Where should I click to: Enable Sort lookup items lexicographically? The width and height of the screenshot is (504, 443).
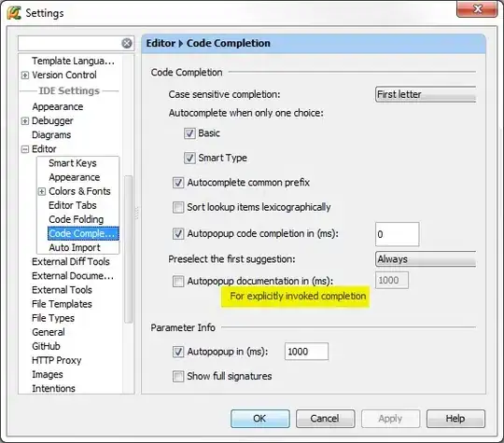(178, 207)
